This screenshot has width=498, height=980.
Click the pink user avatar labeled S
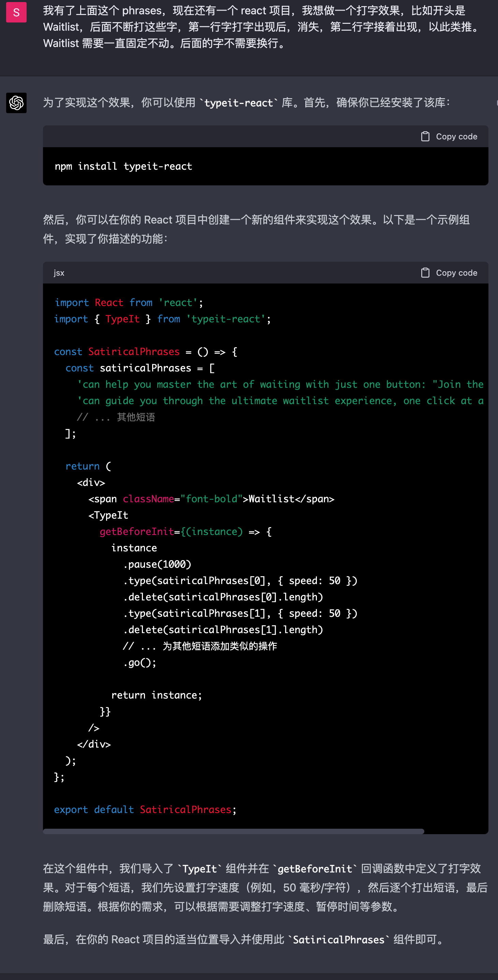[x=16, y=12]
